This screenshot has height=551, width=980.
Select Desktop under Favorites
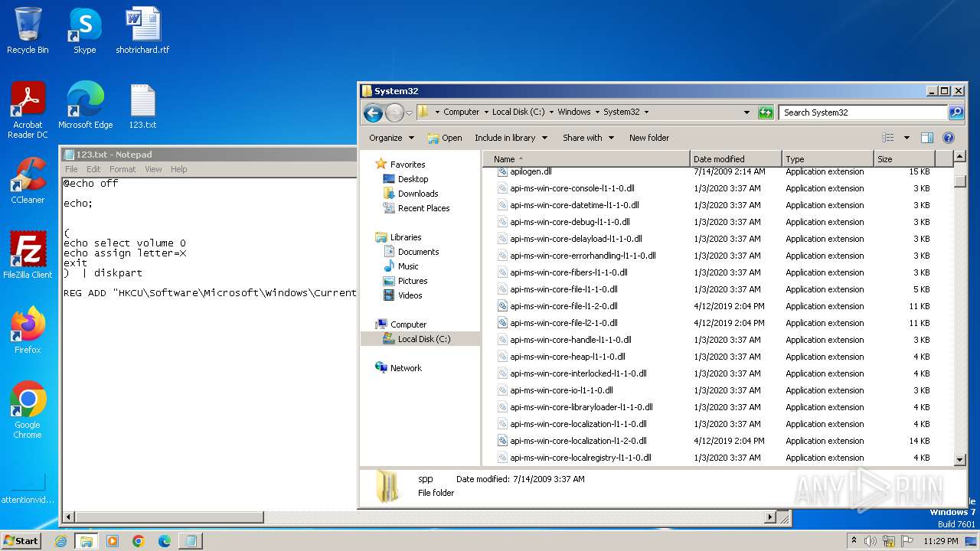pos(413,179)
